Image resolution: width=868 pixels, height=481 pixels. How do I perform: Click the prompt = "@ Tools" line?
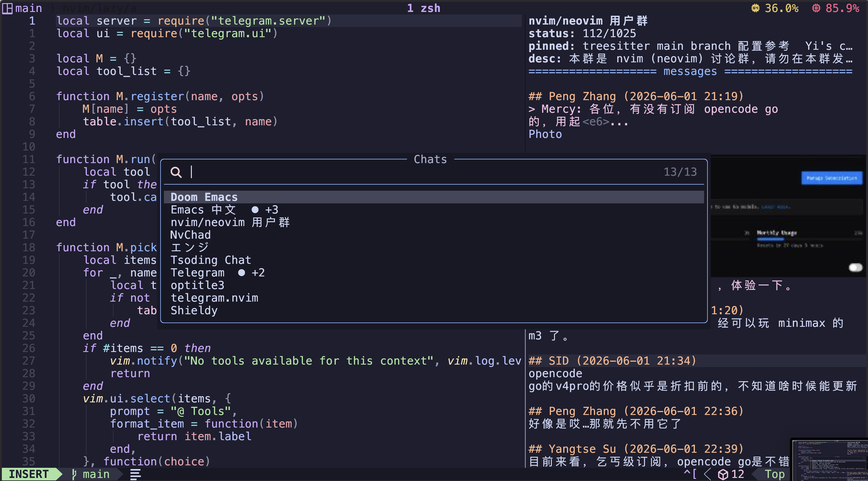[x=173, y=411]
